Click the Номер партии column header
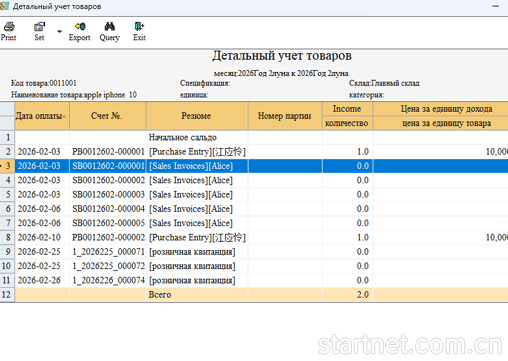Screen dimensions: 508x361 pyautogui.click(x=285, y=116)
